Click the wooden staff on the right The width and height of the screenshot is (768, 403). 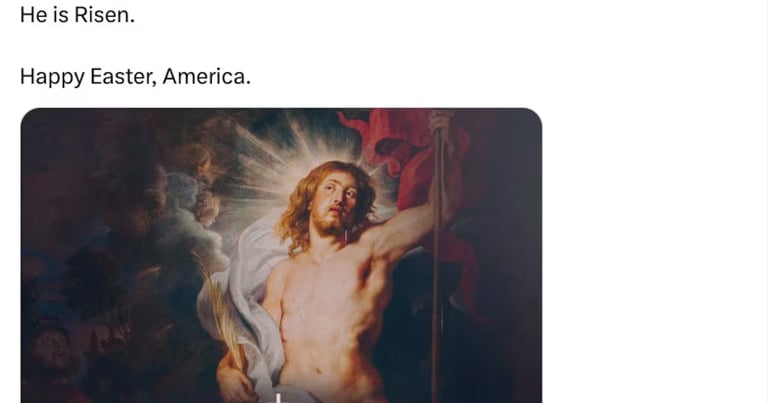(436, 264)
